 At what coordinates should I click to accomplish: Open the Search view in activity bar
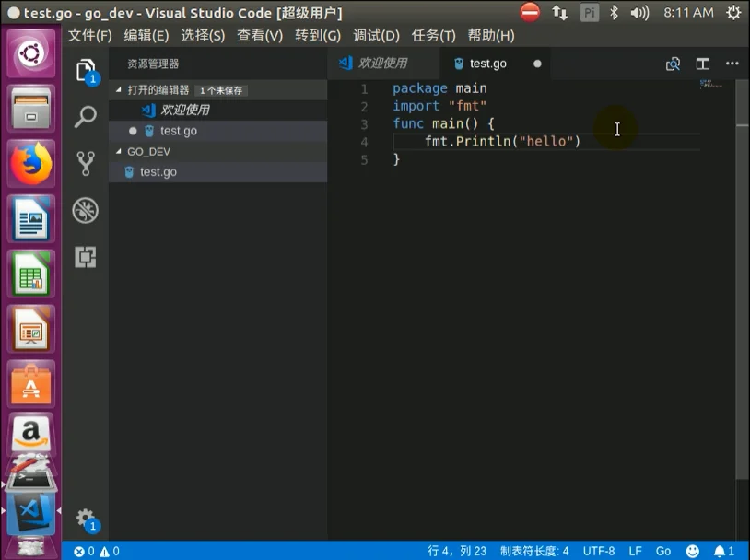pos(86,117)
